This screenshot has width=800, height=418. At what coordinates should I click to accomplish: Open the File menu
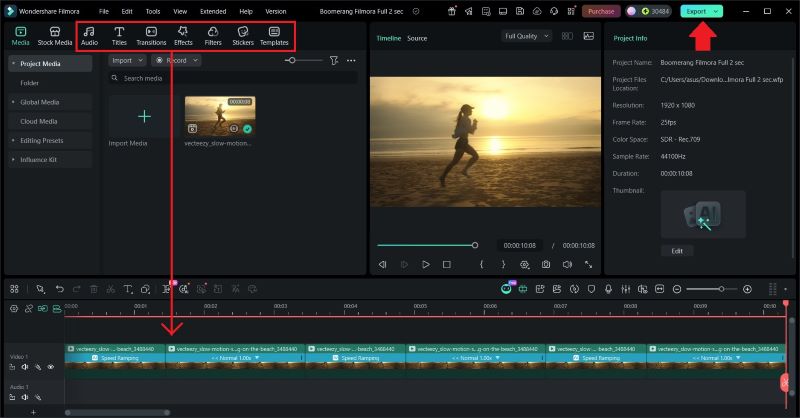[x=104, y=11]
